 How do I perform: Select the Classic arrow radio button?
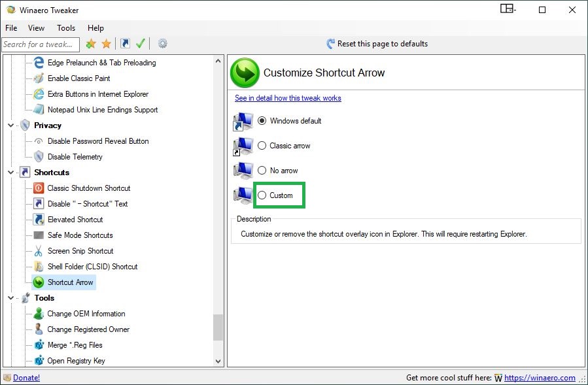tap(262, 146)
